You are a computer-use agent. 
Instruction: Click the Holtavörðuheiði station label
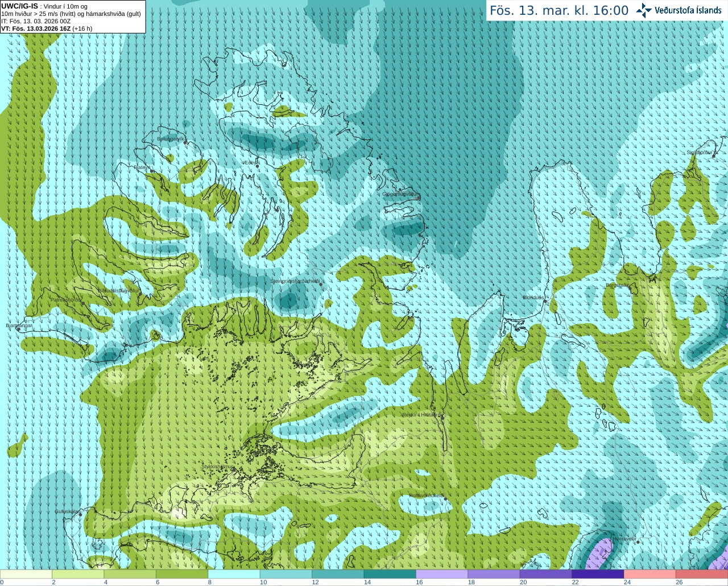pos(426,496)
